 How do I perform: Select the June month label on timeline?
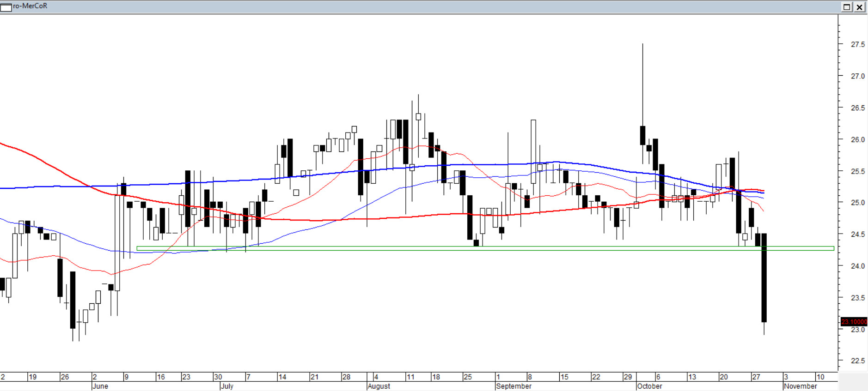pyautogui.click(x=100, y=386)
